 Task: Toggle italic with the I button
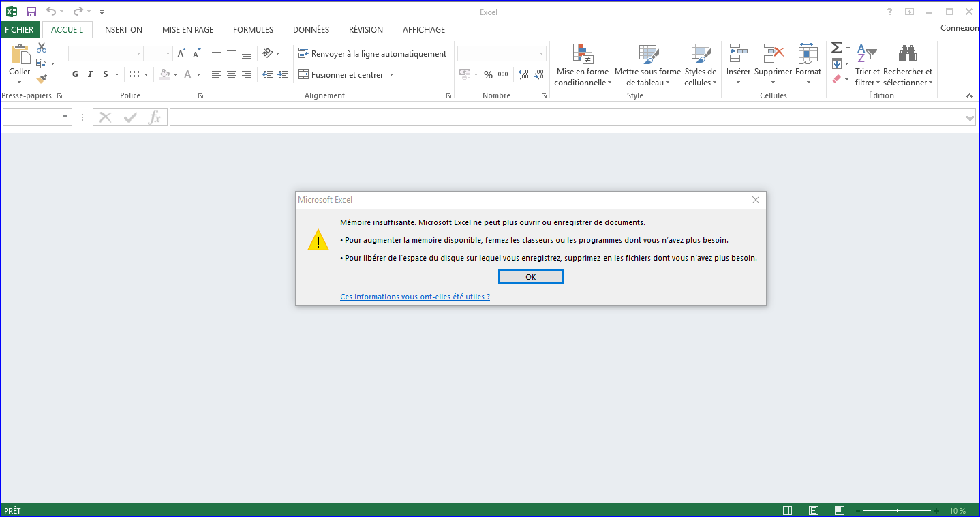pyautogui.click(x=90, y=74)
